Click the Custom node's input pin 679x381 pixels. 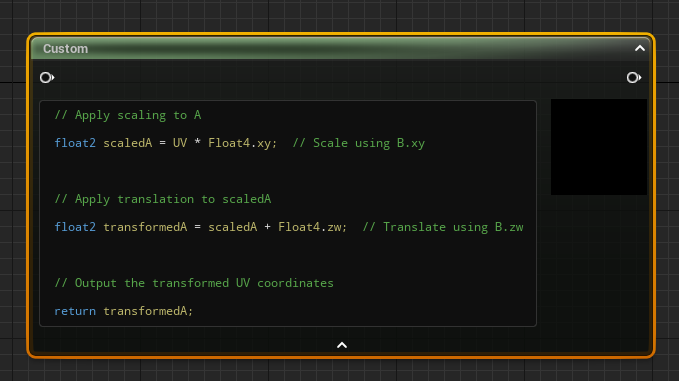[47, 77]
